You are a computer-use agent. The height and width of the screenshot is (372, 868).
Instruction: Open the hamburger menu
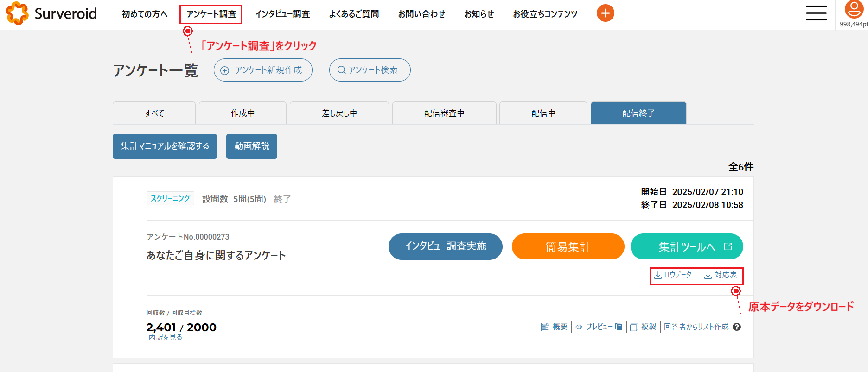coord(816,13)
